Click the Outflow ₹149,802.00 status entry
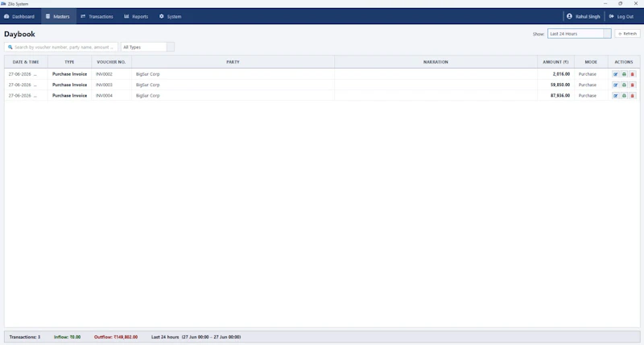Viewport: 644px width, 345px height. pyautogui.click(x=116, y=337)
